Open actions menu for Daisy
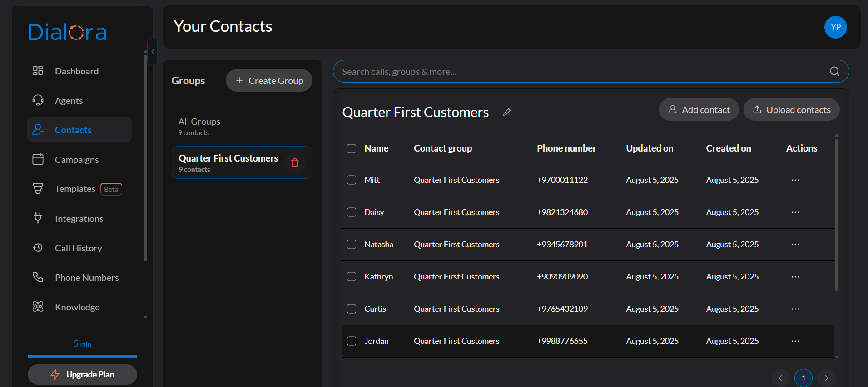This screenshot has height=387, width=868. 795,212
